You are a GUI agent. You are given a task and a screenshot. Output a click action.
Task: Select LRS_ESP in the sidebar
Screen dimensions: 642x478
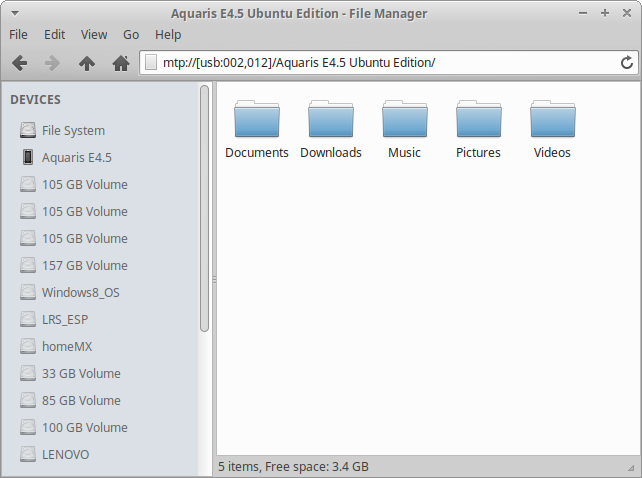click(x=65, y=320)
